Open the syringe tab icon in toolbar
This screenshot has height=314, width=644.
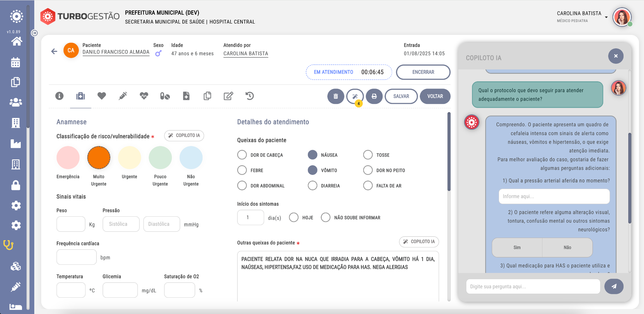point(123,96)
